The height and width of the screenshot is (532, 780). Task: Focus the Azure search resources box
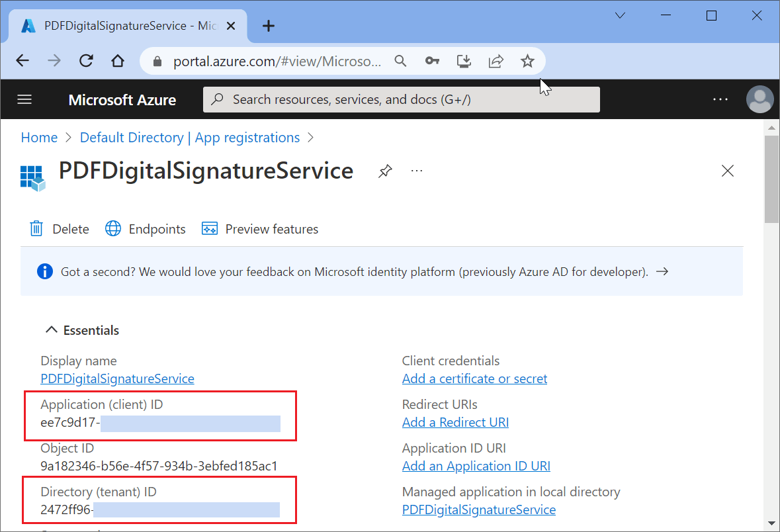[x=401, y=99]
